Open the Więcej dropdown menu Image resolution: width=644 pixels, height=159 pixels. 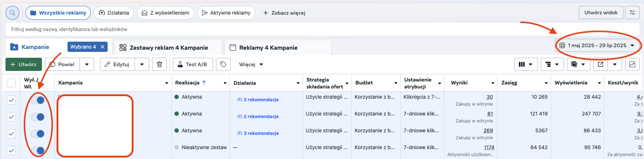pos(251,64)
